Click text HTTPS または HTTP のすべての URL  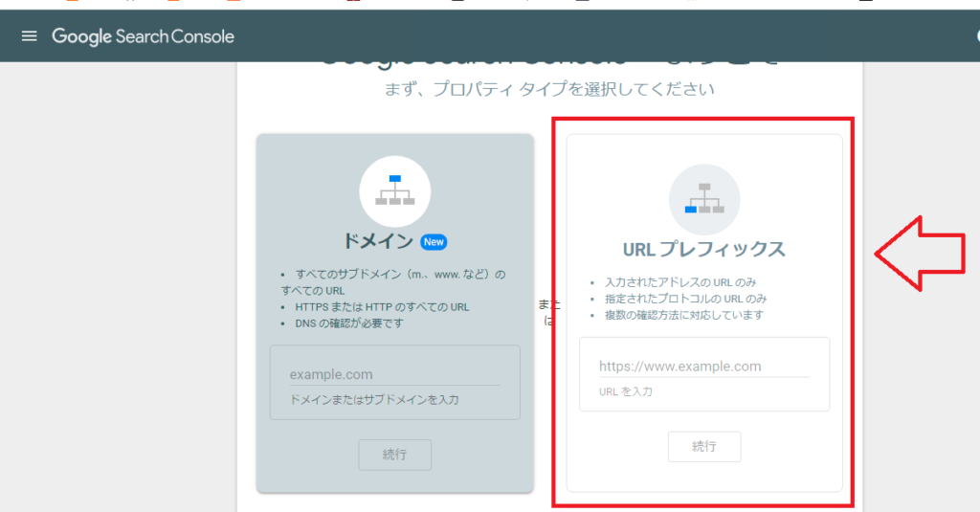click(382, 307)
